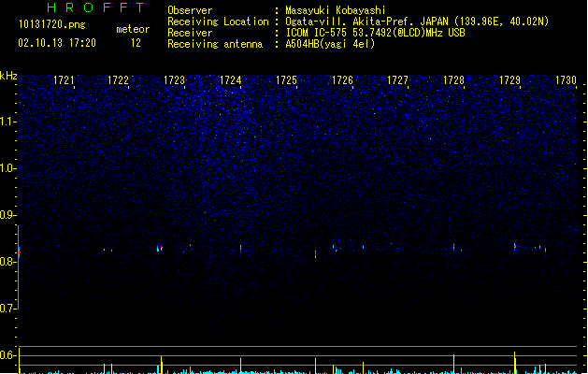Viewport: 588px width, 374px height.
Task: Click the 1728 time marker
Action: 453,80
